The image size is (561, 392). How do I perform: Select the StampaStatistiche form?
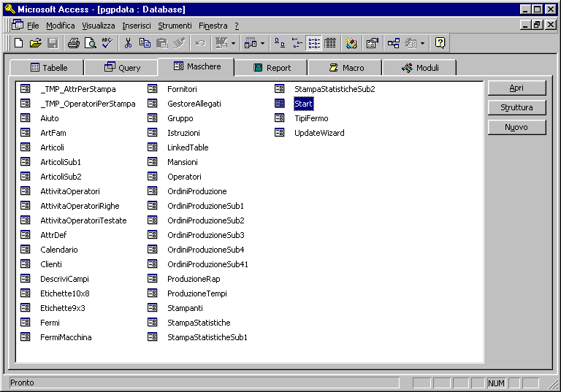(199, 323)
